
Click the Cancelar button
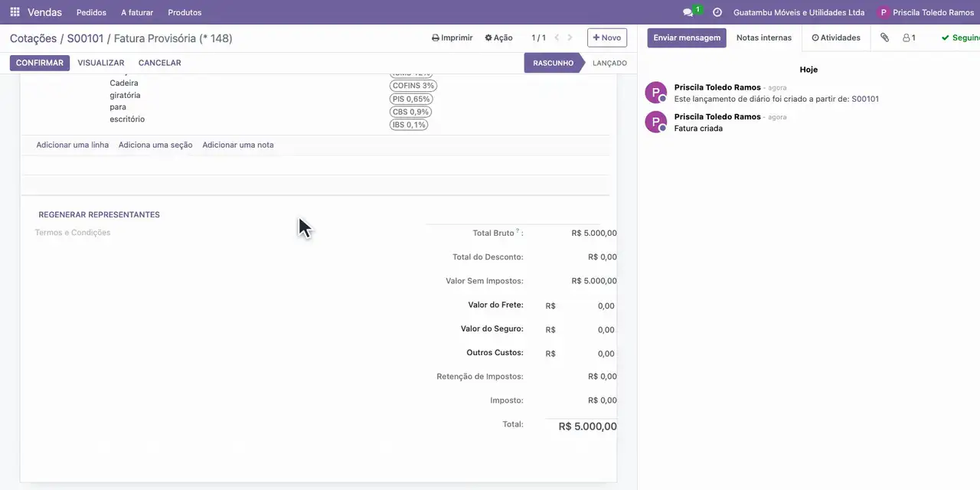[x=160, y=63]
